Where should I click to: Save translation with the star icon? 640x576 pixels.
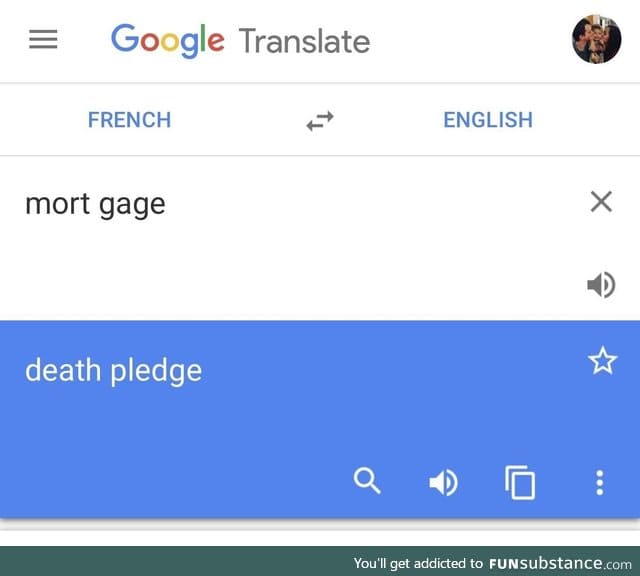coord(602,360)
